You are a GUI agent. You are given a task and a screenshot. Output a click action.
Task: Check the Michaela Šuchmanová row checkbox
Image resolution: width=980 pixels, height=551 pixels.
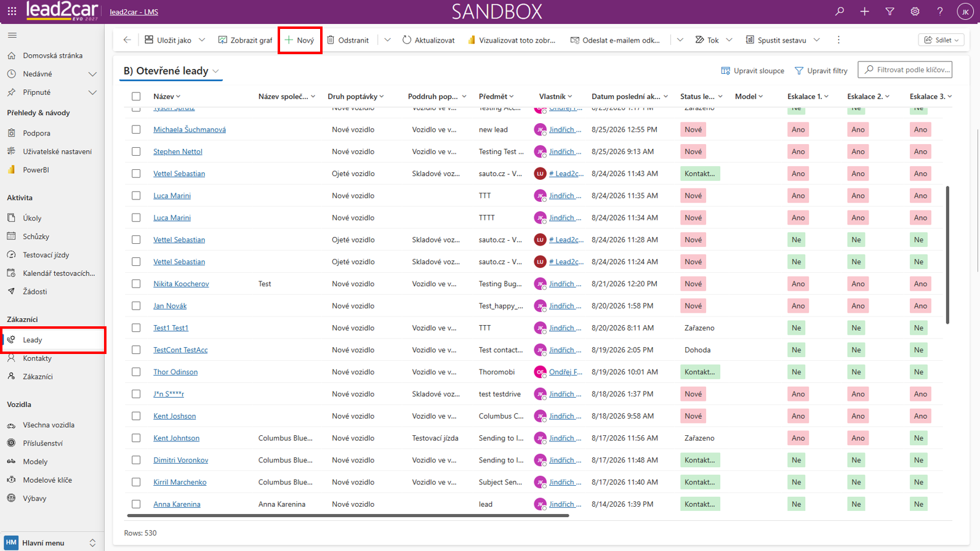coord(136,129)
